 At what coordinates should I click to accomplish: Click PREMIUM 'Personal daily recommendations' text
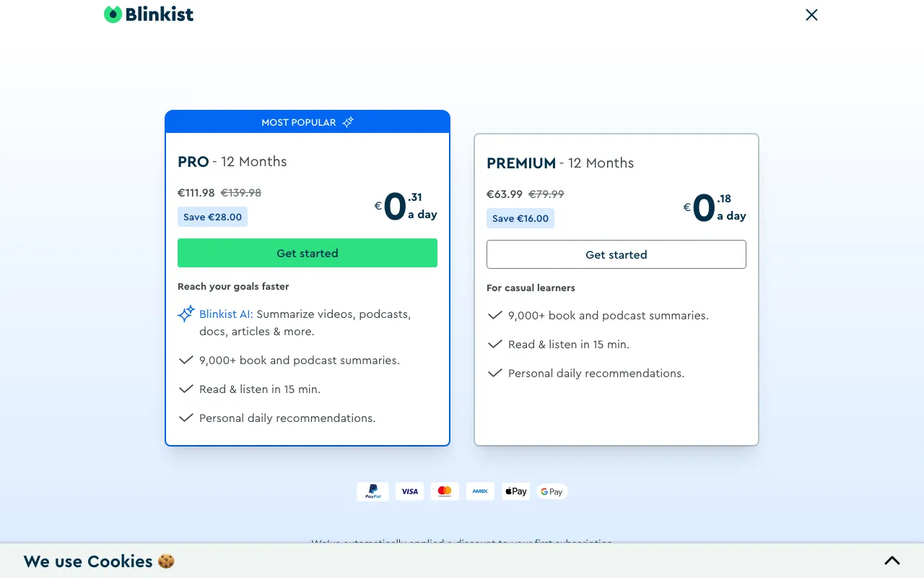(596, 374)
